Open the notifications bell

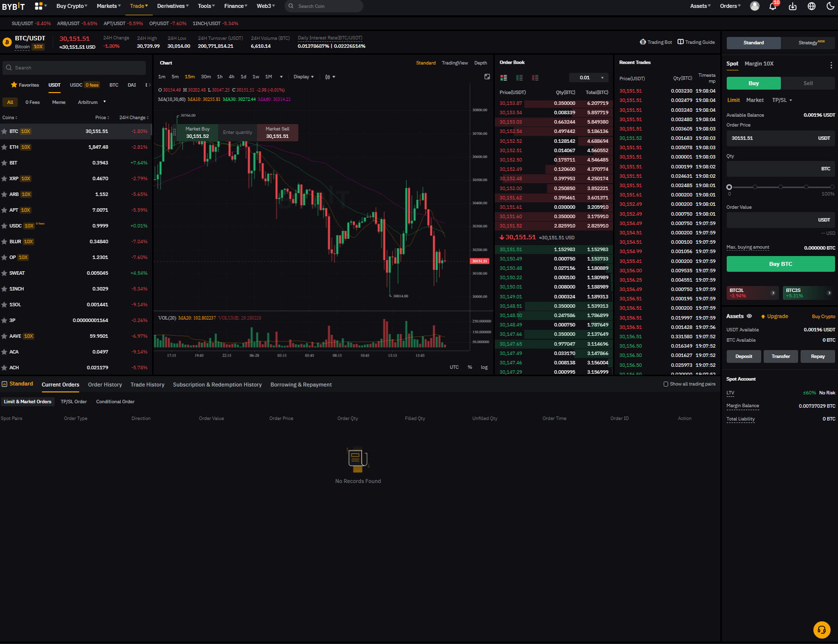click(773, 6)
